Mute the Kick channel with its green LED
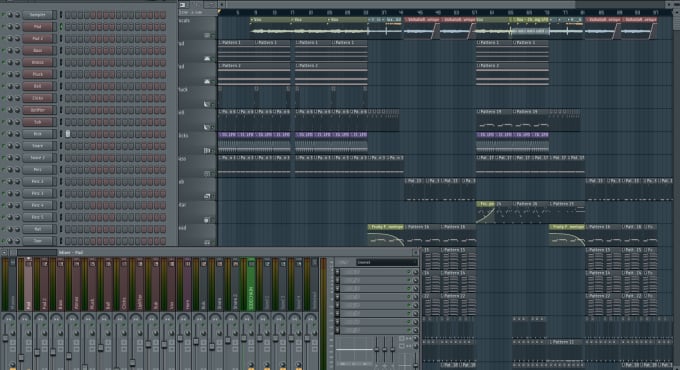 [3, 134]
